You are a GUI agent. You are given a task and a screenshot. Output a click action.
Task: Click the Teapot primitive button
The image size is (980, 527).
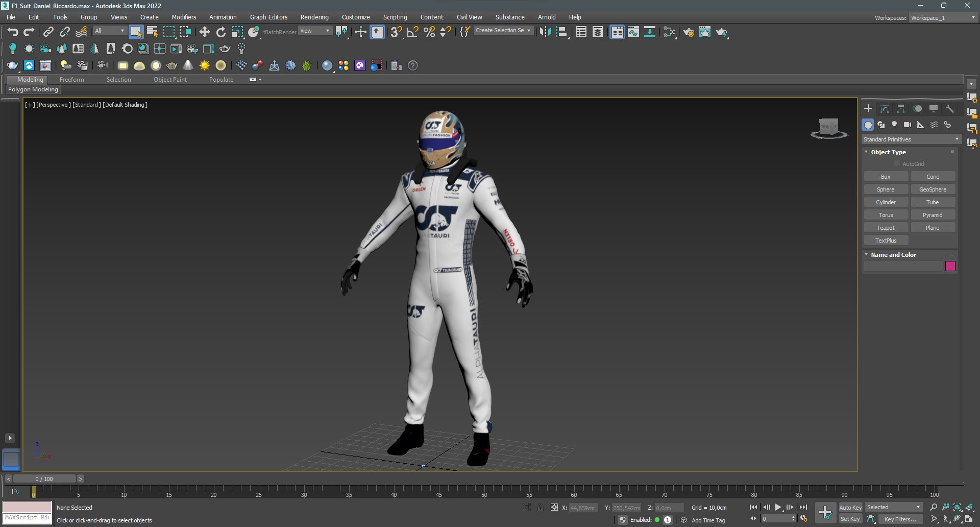tap(886, 228)
